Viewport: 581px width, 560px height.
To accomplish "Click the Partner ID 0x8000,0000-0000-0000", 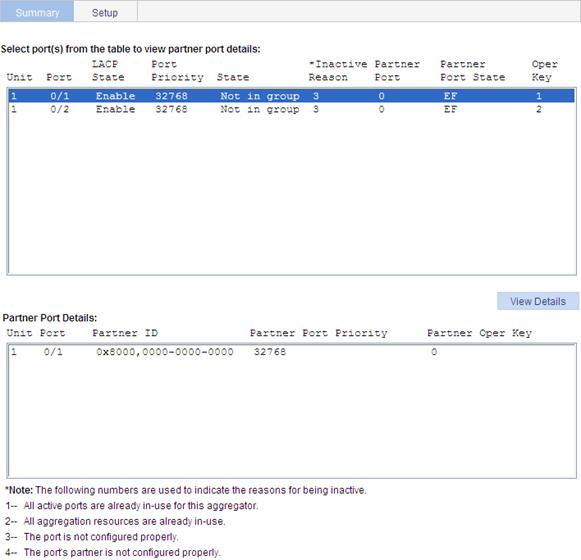I will 165,352.
